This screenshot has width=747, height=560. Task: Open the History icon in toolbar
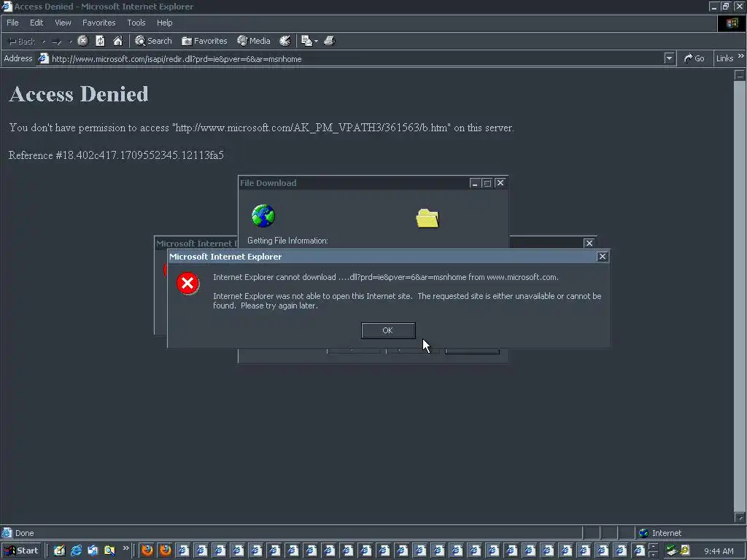pyautogui.click(x=285, y=41)
